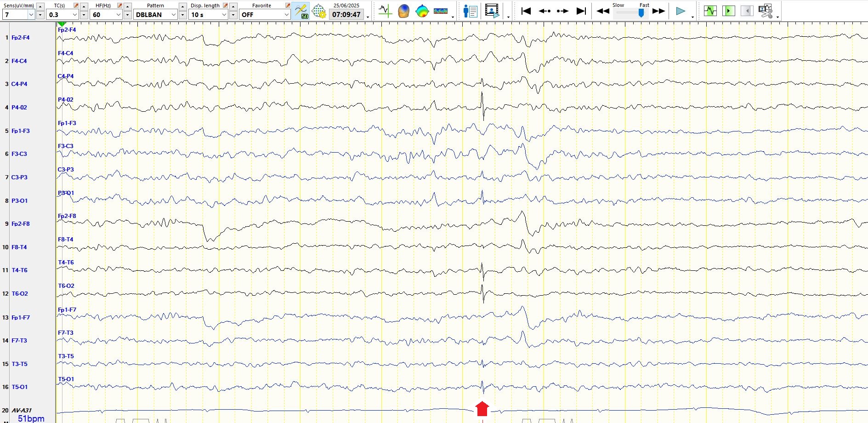Open the Favorite OFF dropdown
The width and height of the screenshot is (868, 423).
[x=286, y=15]
